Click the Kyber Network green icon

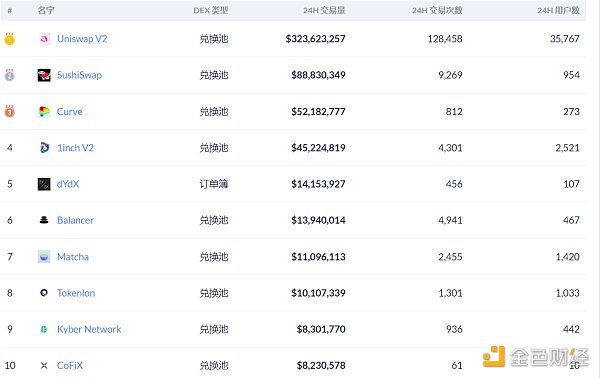(44, 329)
